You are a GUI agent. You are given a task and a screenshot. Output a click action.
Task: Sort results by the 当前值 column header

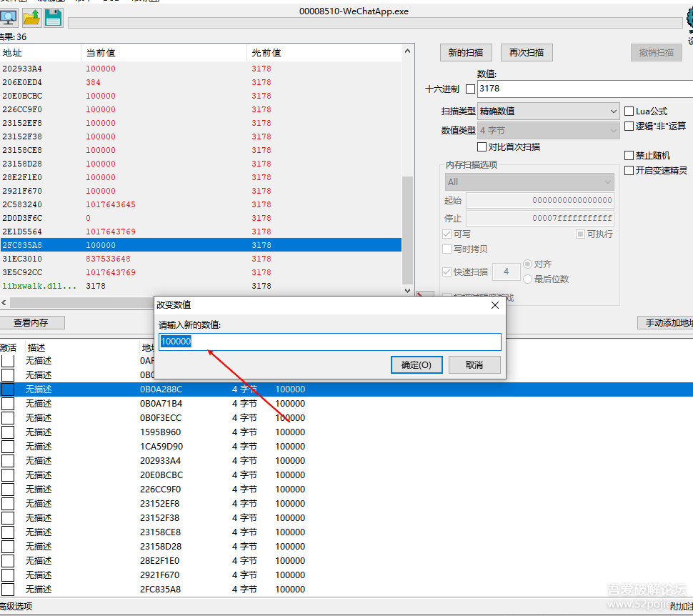click(164, 53)
